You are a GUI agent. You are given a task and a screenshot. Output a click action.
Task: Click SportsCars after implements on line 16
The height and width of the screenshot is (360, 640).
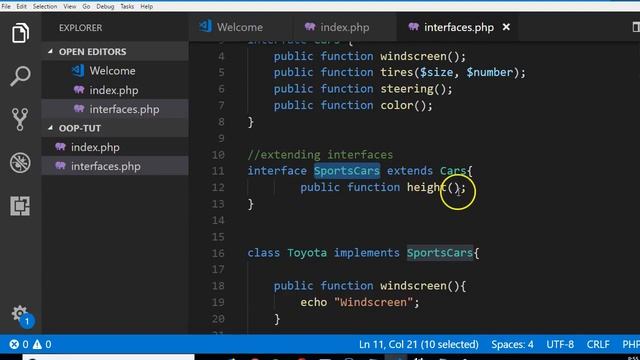pyautogui.click(x=440, y=253)
